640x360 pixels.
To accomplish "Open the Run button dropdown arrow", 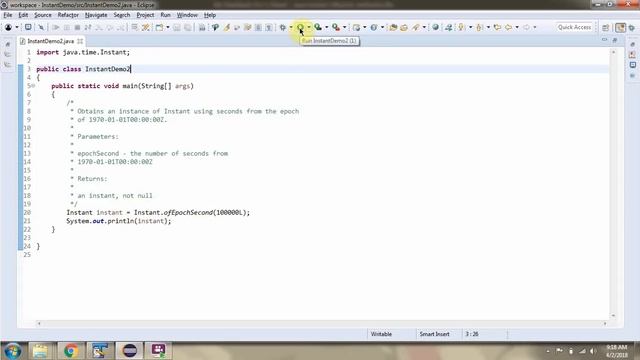I will (x=309, y=27).
